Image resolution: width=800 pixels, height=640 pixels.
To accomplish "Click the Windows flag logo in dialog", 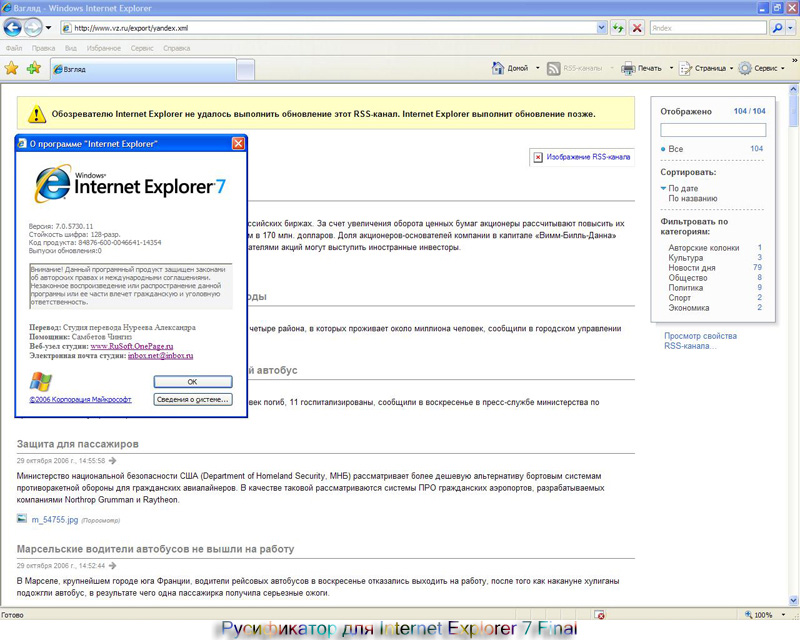I will (40, 381).
